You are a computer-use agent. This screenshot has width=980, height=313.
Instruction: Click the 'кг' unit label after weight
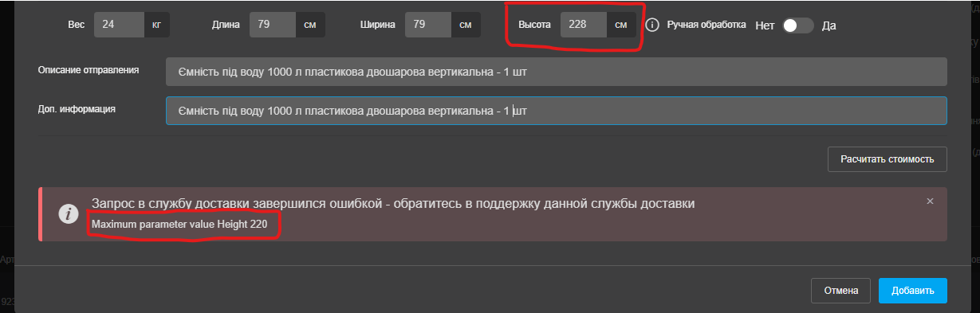coord(156,25)
